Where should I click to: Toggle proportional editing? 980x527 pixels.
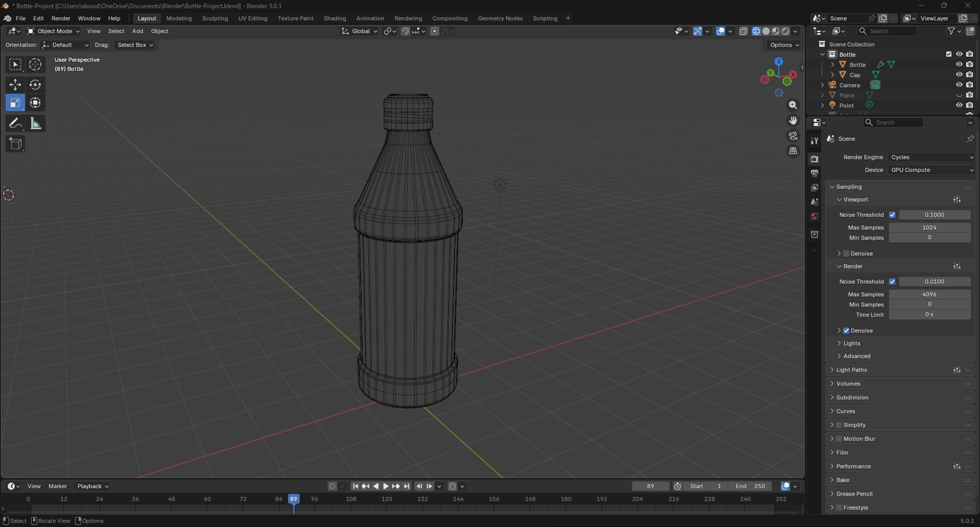click(x=434, y=31)
